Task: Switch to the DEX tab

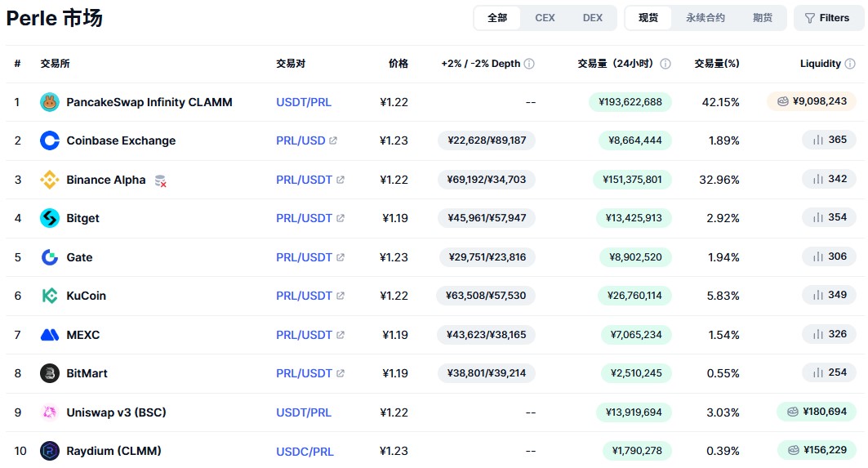Action: click(x=593, y=18)
